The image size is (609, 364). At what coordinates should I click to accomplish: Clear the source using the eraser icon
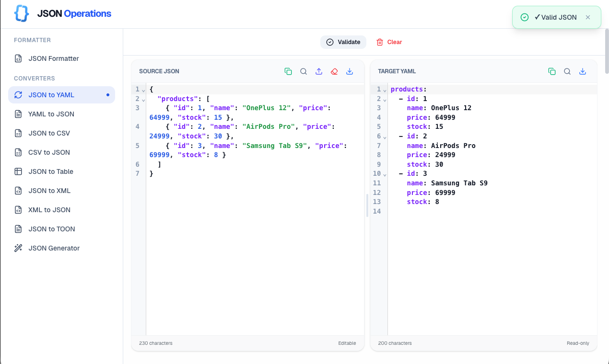334,71
